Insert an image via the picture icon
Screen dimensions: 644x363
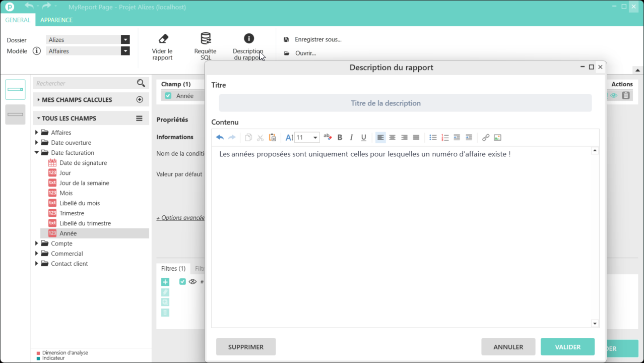497,138
